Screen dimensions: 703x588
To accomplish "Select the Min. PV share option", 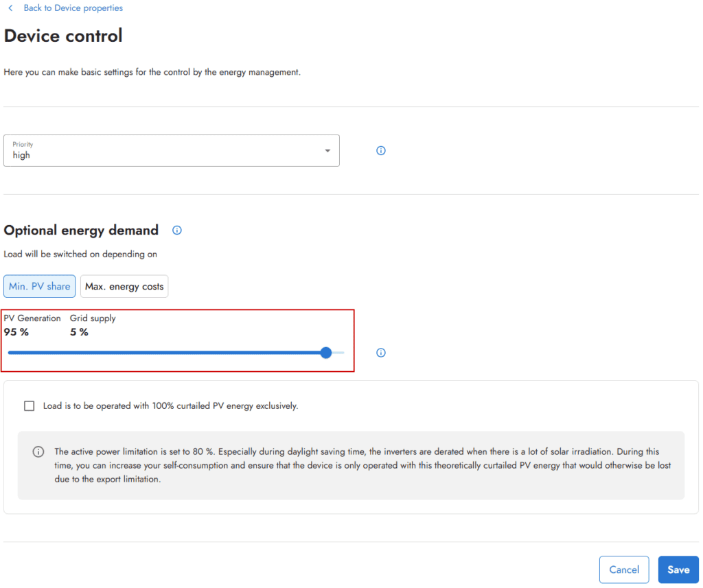I will [39, 286].
